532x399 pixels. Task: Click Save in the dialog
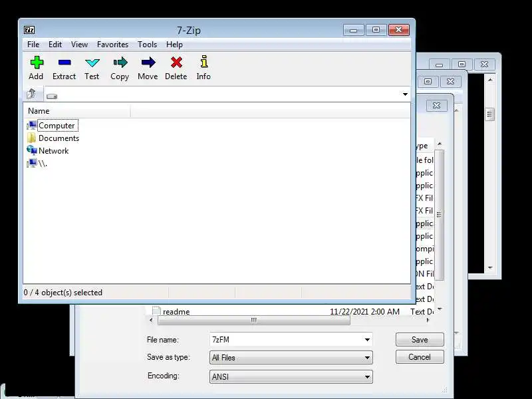(420, 340)
